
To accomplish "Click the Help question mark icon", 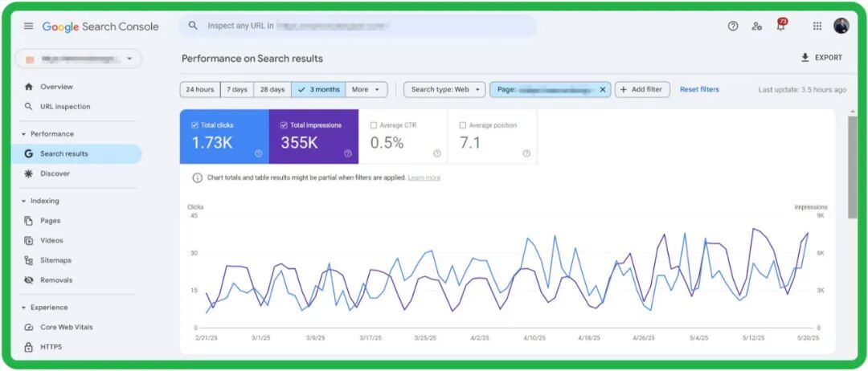I will (732, 26).
